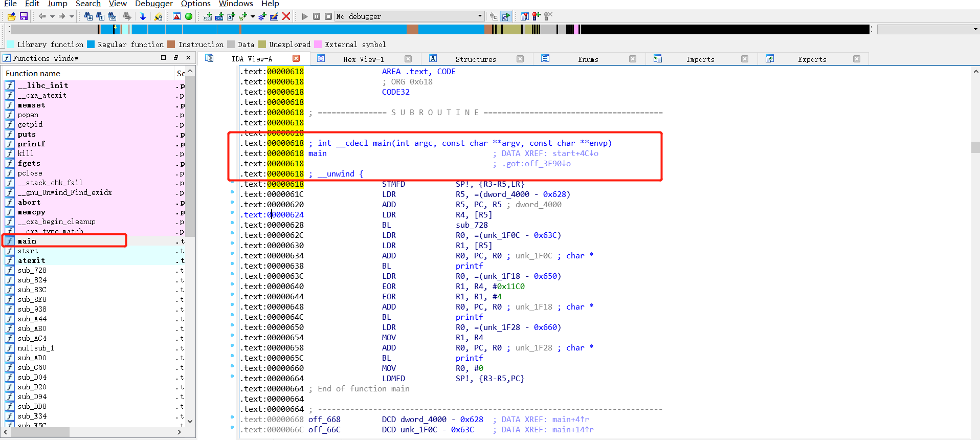Click the blue asterisk array icon
This screenshot has height=440, width=980.
[x=262, y=16]
